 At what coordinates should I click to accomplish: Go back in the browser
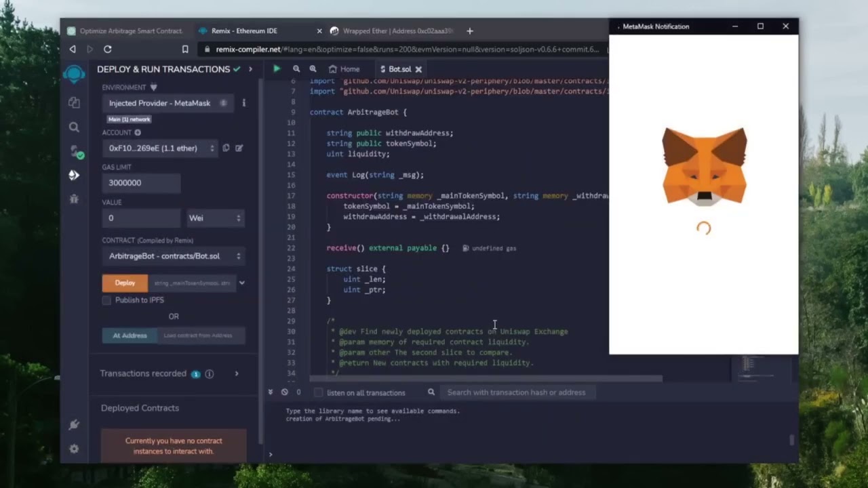click(x=73, y=49)
